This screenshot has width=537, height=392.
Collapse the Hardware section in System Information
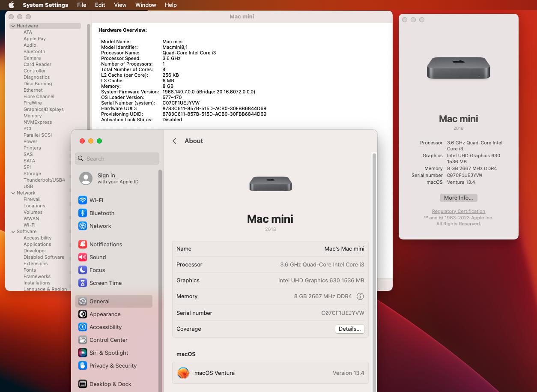pyautogui.click(x=13, y=26)
